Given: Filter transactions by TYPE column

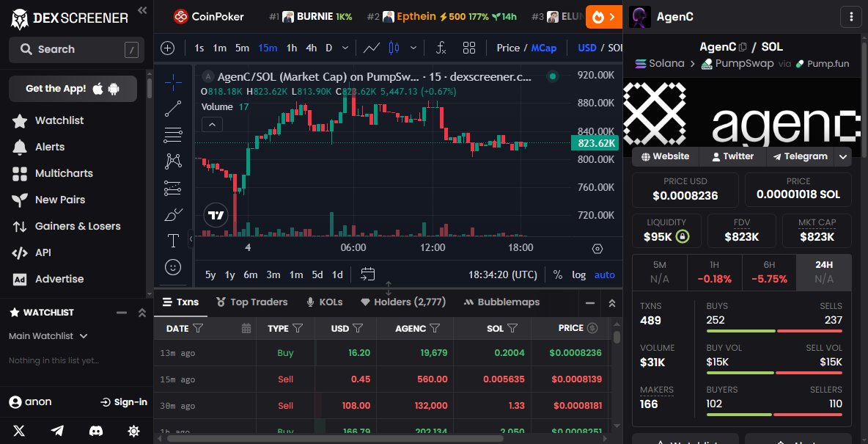Looking at the screenshot, I should coord(297,328).
